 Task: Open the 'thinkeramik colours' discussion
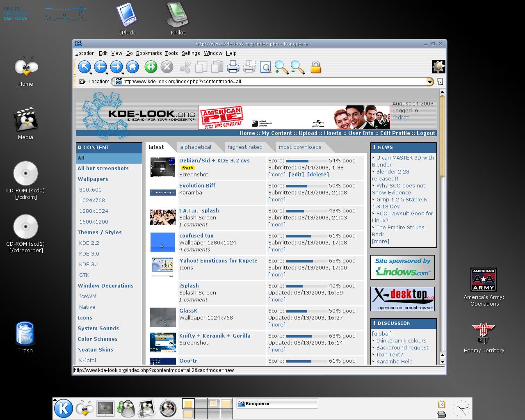401,341
